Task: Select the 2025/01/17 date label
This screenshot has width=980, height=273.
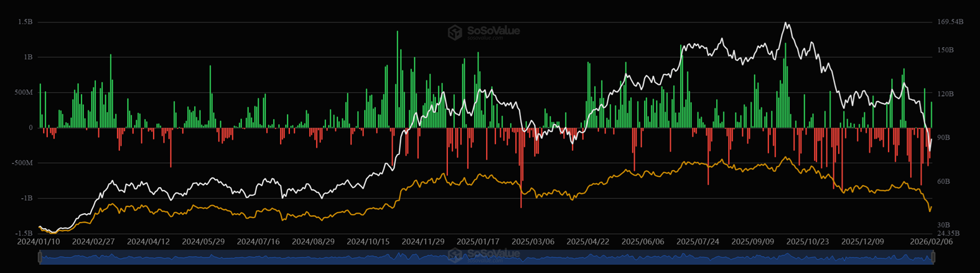Action: click(x=478, y=241)
